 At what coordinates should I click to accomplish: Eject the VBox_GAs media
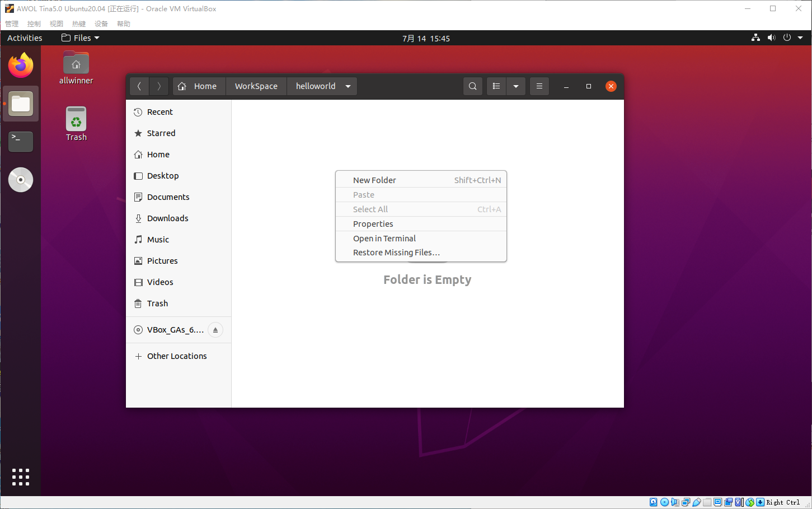[215, 330]
